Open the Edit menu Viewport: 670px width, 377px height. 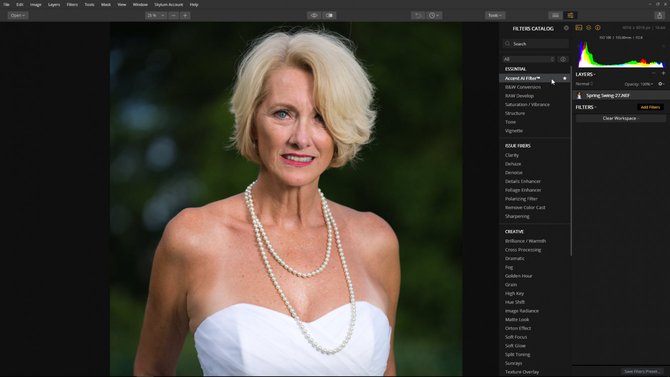pyautogui.click(x=20, y=5)
